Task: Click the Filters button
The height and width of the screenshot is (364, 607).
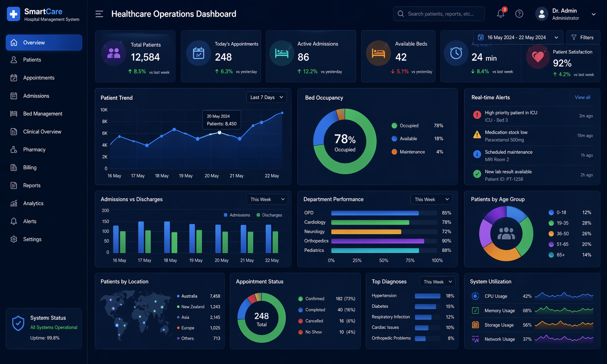Action: click(583, 37)
